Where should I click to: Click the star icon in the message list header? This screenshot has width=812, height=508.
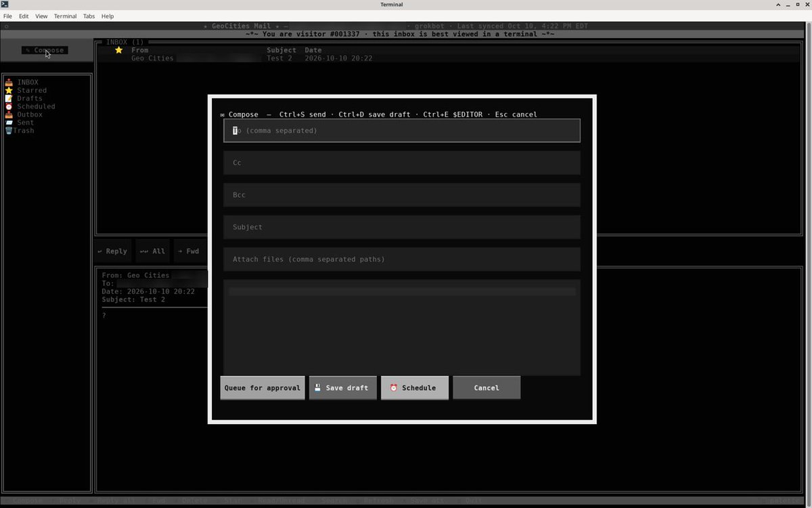[x=118, y=50]
